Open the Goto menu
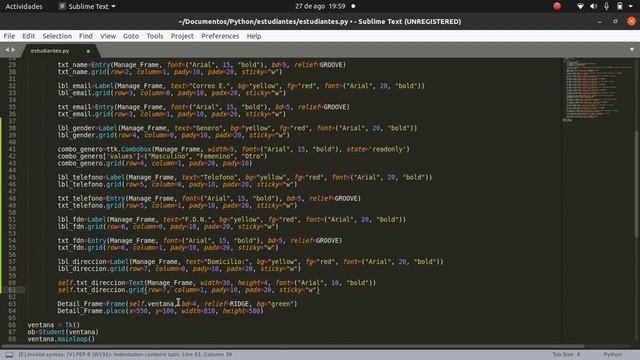 (131, 36)
